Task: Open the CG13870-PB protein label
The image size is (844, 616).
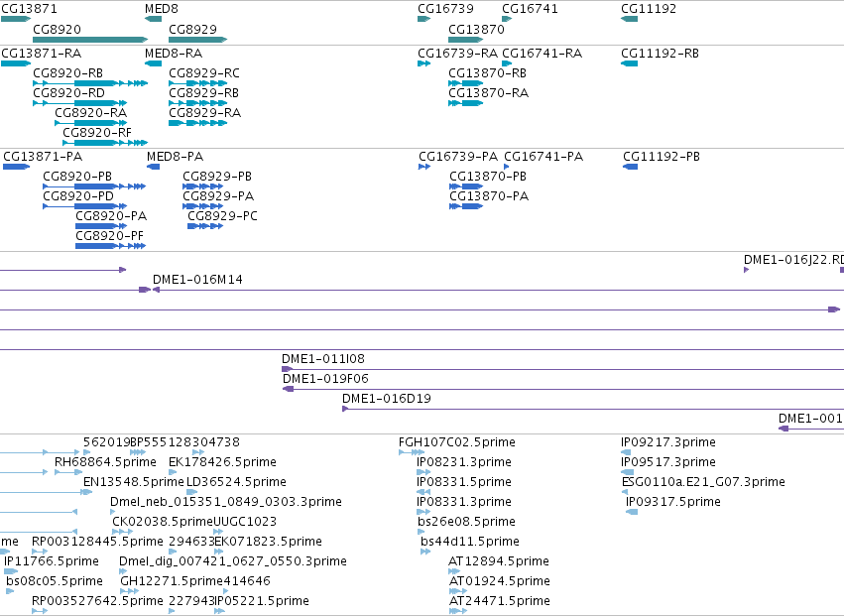Action: 488,177
